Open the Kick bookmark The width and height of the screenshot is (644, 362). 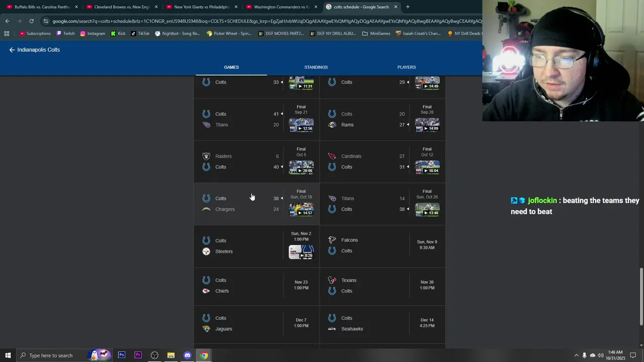pos(118,34)
